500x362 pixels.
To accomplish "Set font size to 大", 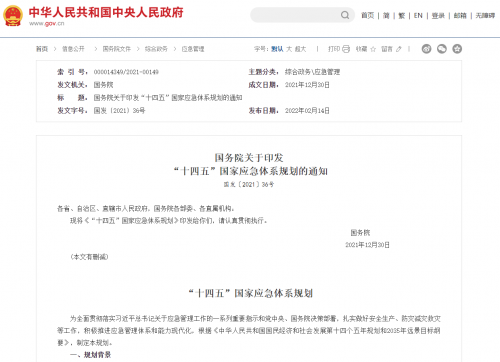I will (289, 49).
